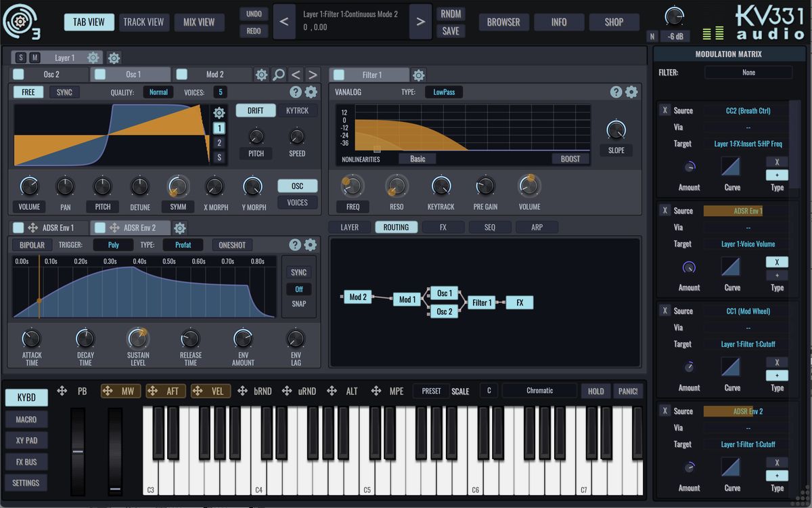Click the SynthMaster logo icon top left
This screenshot has width=812, height=508.
click(21, 21)
